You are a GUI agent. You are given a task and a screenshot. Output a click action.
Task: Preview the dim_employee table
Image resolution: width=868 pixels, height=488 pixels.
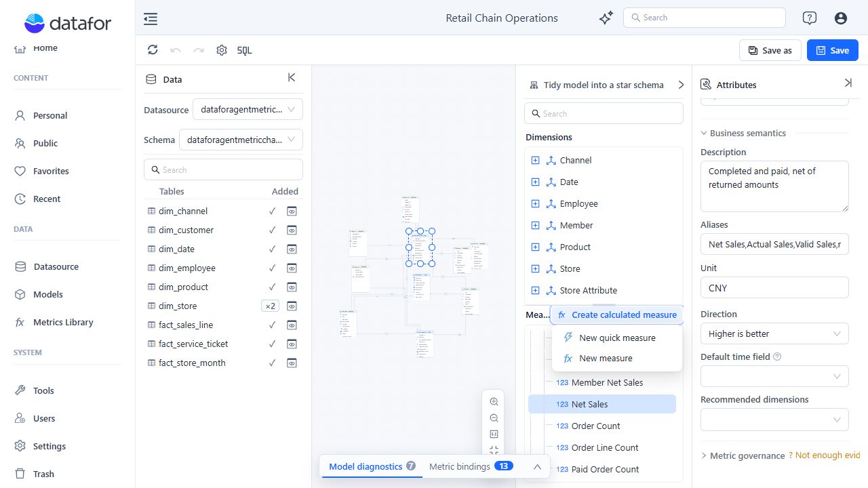[292, 268]
